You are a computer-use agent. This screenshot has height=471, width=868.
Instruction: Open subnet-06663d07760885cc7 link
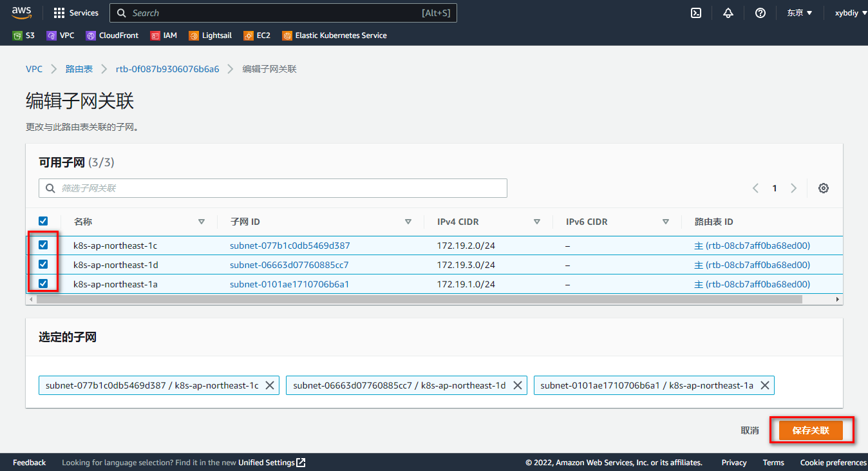point(289,265)
